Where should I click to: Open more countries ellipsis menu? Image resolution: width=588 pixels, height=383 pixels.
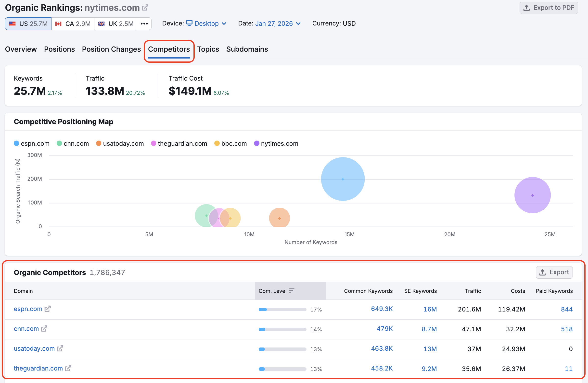click(144, 24)
